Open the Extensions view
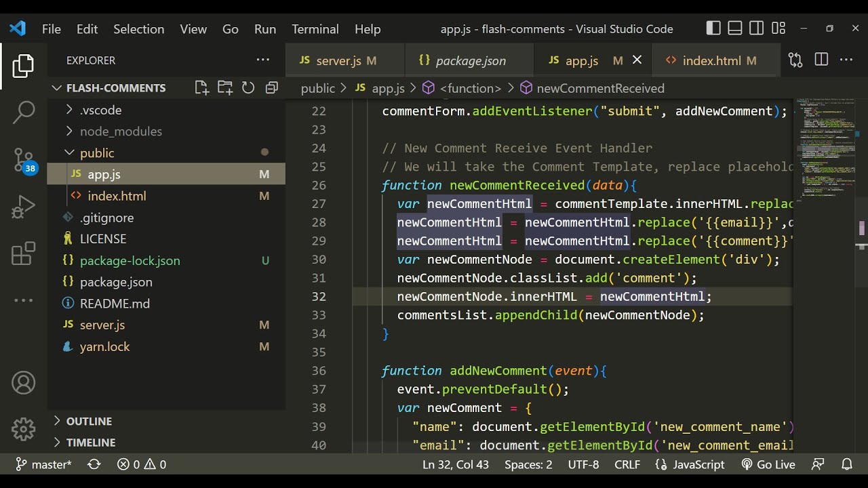 (x=24, y=254)
